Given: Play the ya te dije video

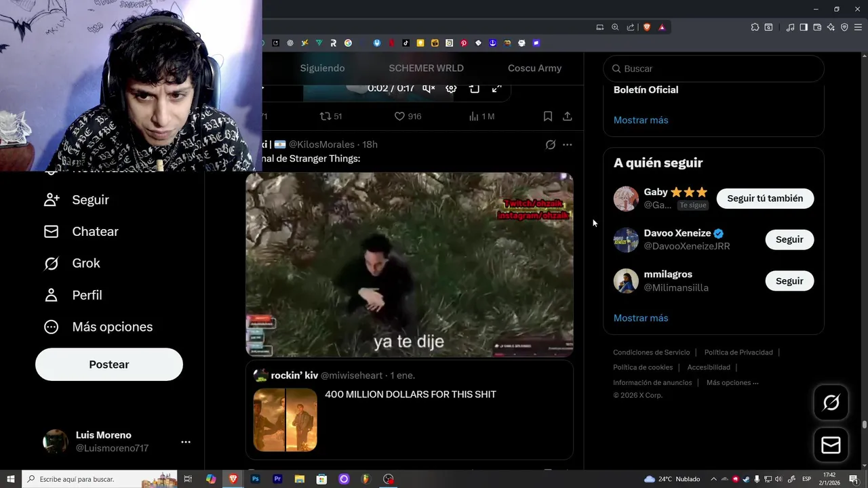Looking at the screenshot, I should pos(410,264).
